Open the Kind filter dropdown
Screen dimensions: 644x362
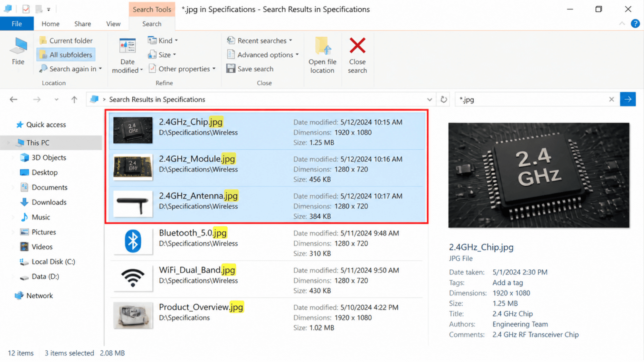coord(163,41)
